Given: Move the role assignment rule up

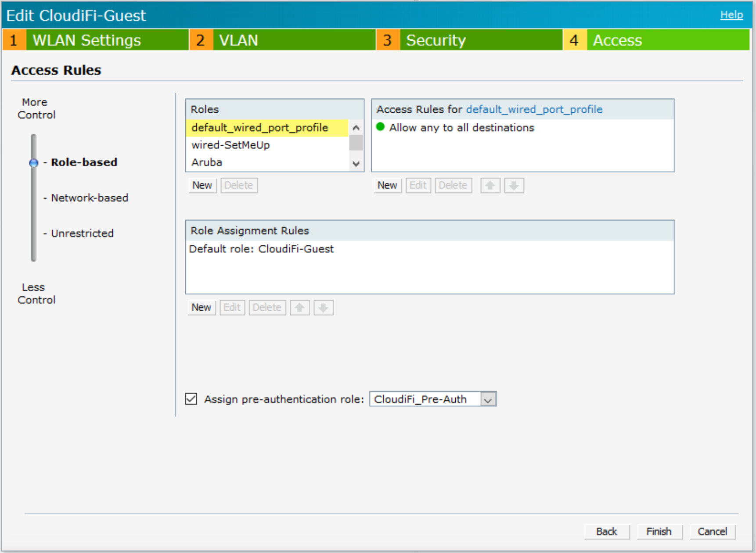Looking at the screenshot, I should [299, 307].
